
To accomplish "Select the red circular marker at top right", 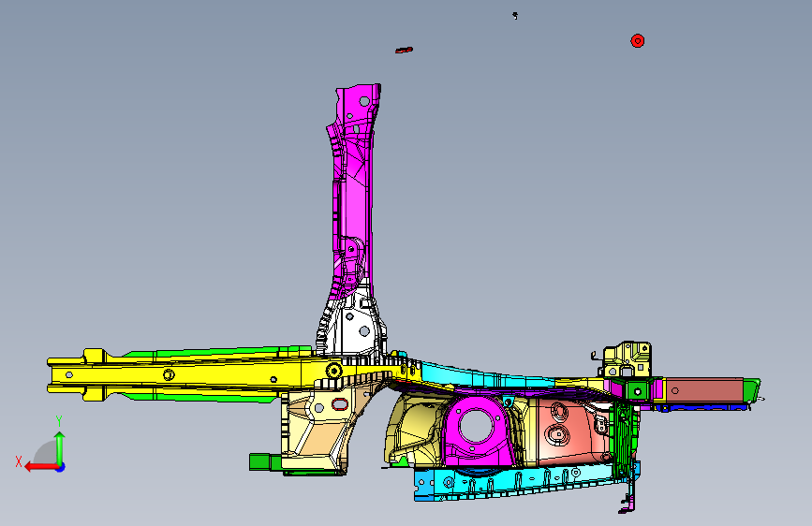I will tap(638, 41).
